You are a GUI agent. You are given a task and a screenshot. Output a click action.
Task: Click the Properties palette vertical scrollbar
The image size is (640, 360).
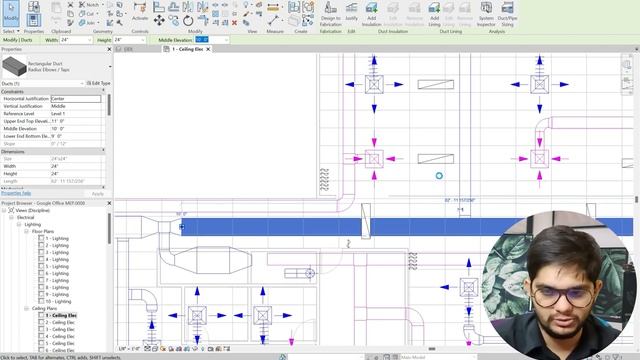pos(109,105)
